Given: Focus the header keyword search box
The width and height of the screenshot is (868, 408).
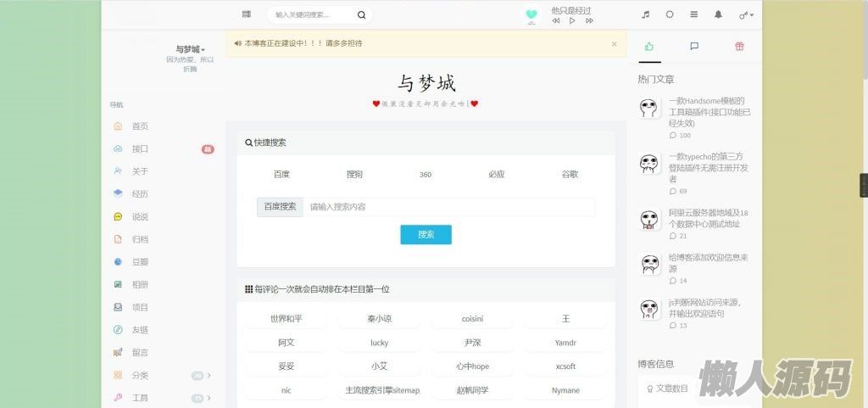Looking at the screenshot, I should point(314,15).
